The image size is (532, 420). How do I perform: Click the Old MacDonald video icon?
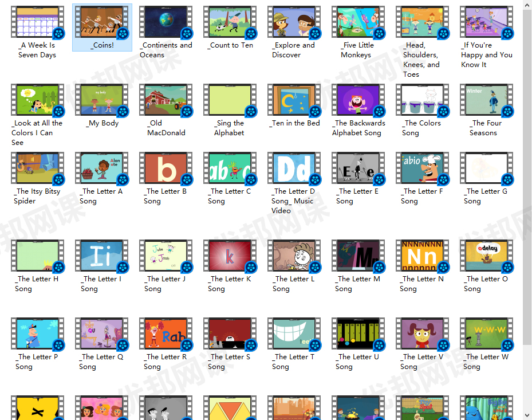[x=166, y=100]
